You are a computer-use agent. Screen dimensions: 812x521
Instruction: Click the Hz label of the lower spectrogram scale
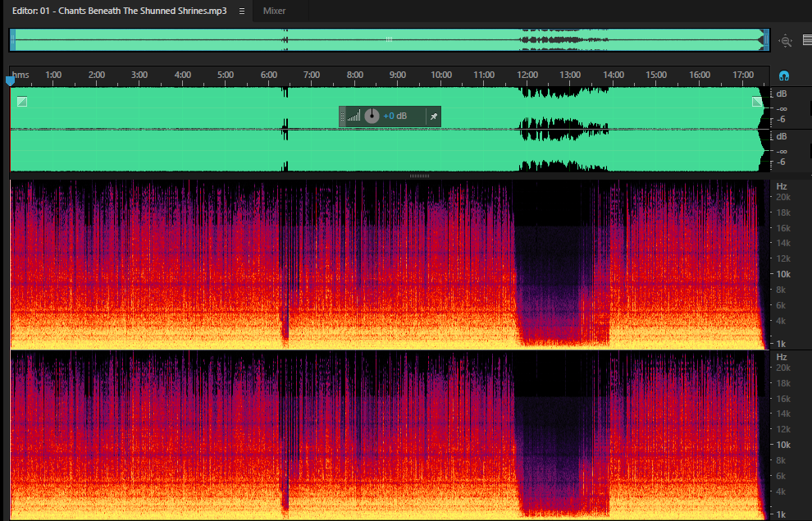[782, 358]
